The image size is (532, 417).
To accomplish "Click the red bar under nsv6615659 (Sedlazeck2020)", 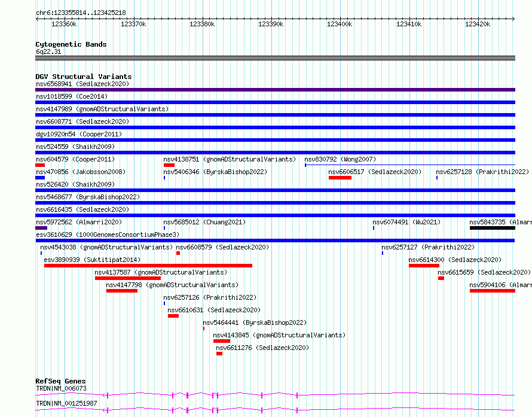I will [x=441, y=278].
